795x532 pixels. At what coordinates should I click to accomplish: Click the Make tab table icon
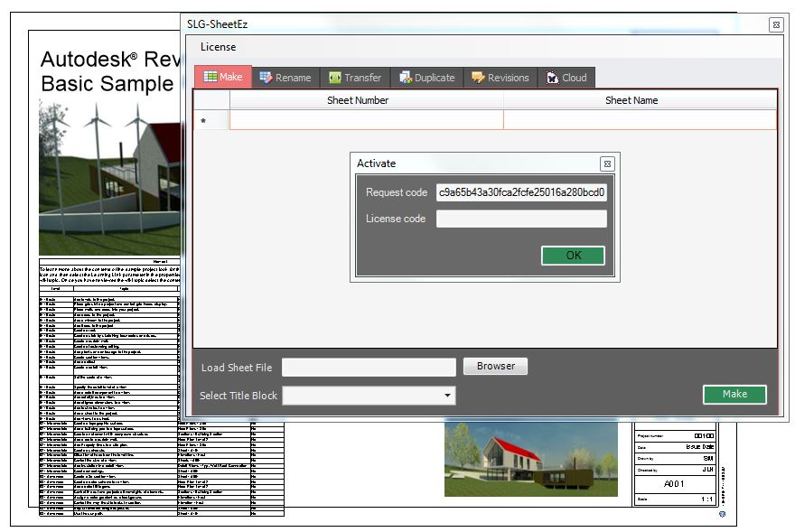pyautogui.click(x=210, y=77)
